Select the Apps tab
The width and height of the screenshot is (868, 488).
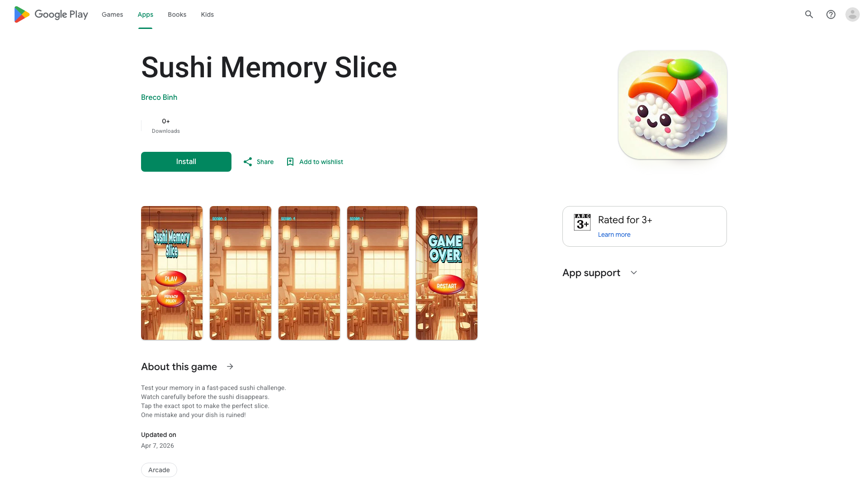(146, 14)
